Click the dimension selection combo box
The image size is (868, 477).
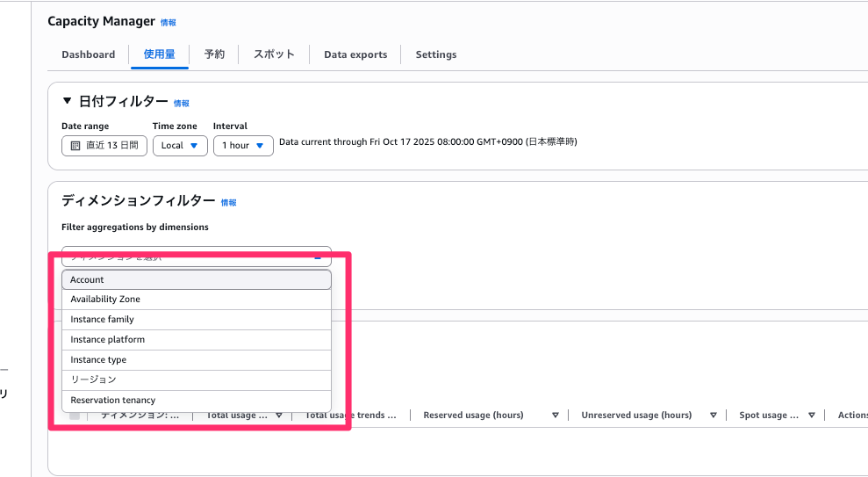pos(197,257)
